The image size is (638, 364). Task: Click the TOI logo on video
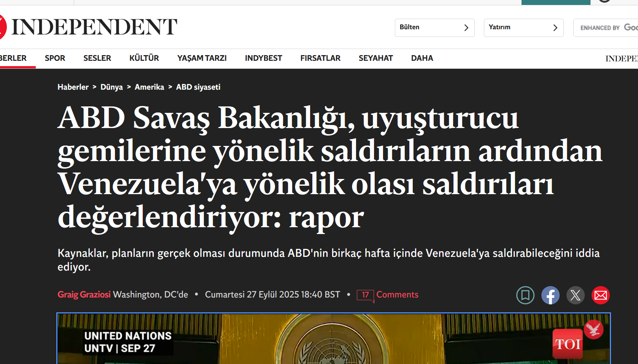pos(567,344)
